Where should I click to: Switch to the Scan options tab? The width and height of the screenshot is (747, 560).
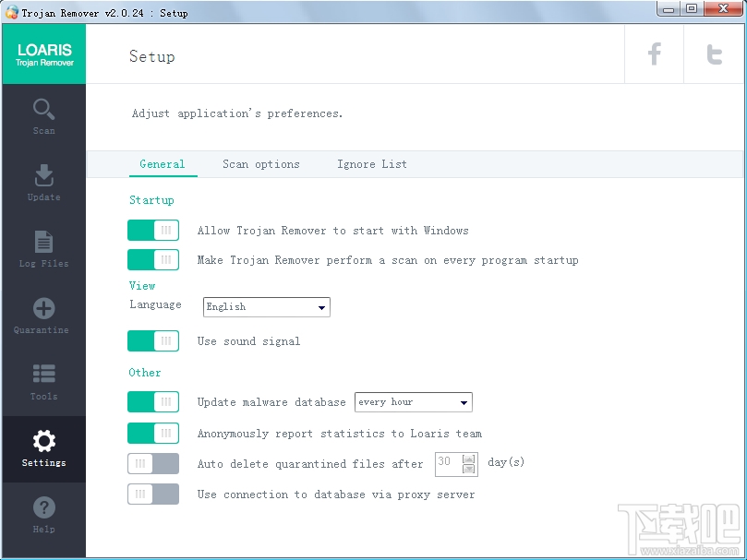[x=260, y=163]
